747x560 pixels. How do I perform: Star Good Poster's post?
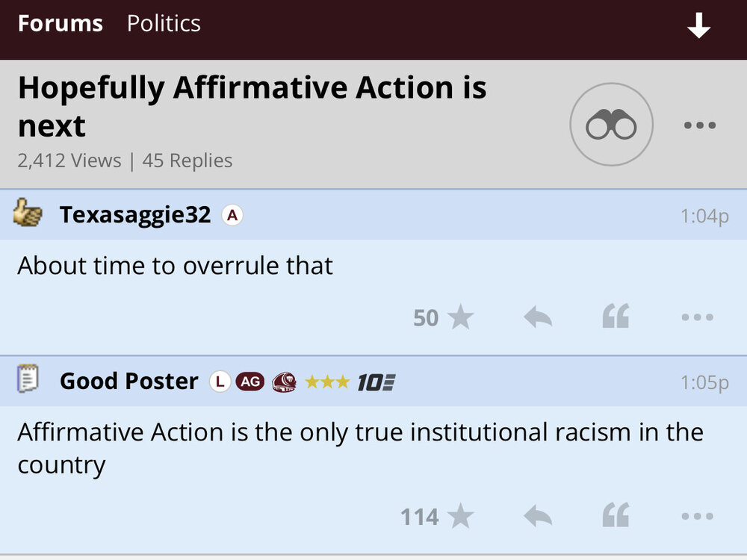(x=460, y=516)
